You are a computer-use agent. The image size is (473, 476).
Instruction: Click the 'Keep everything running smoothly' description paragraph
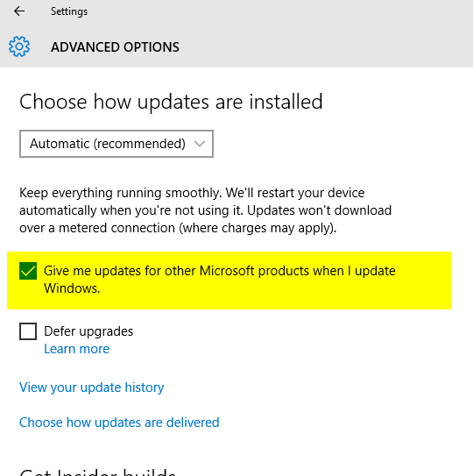[x=205, y=210]
